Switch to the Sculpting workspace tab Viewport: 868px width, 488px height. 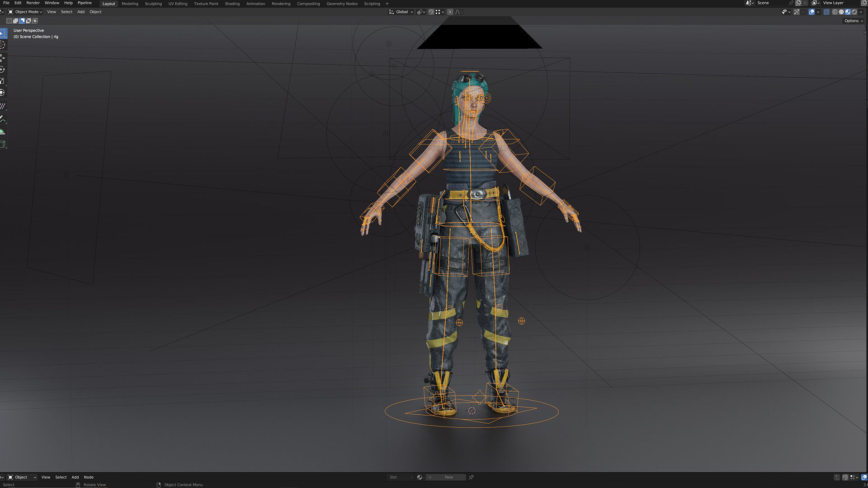pos(153,4)
